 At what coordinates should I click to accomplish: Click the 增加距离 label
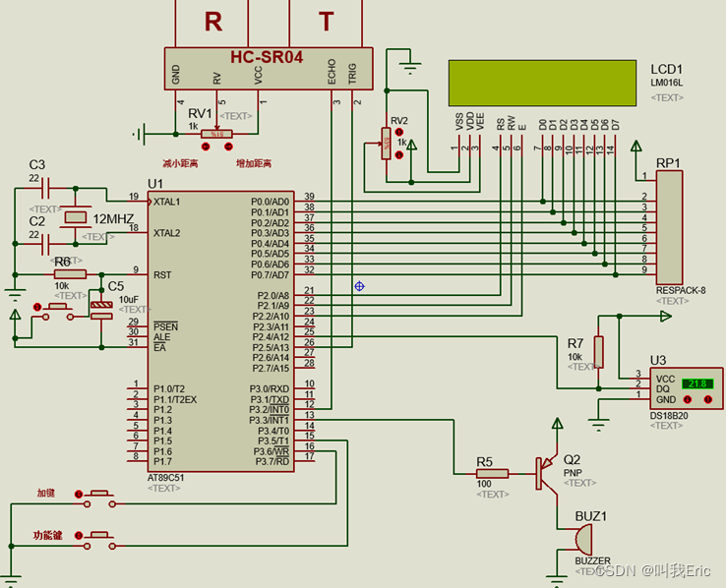tap(254, 163)
